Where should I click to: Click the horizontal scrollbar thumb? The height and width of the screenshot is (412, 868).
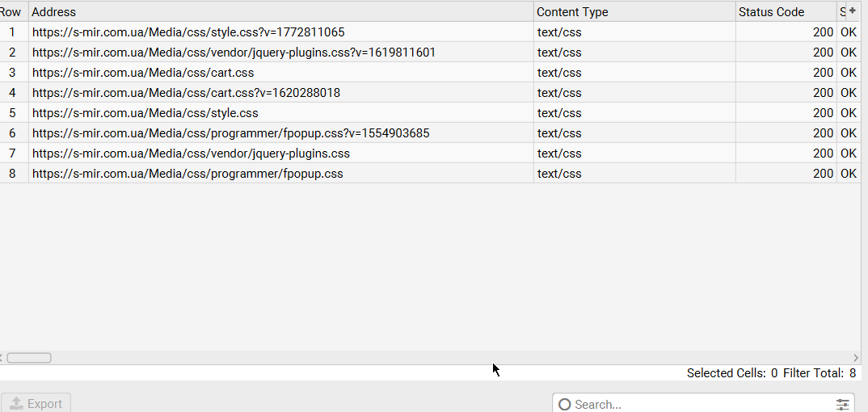click(x=29, y=357)
